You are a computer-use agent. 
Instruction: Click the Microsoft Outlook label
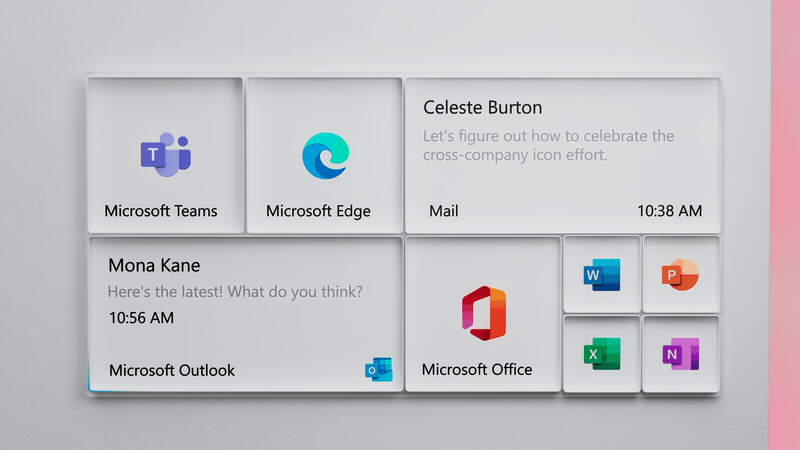tap(172, 370)
